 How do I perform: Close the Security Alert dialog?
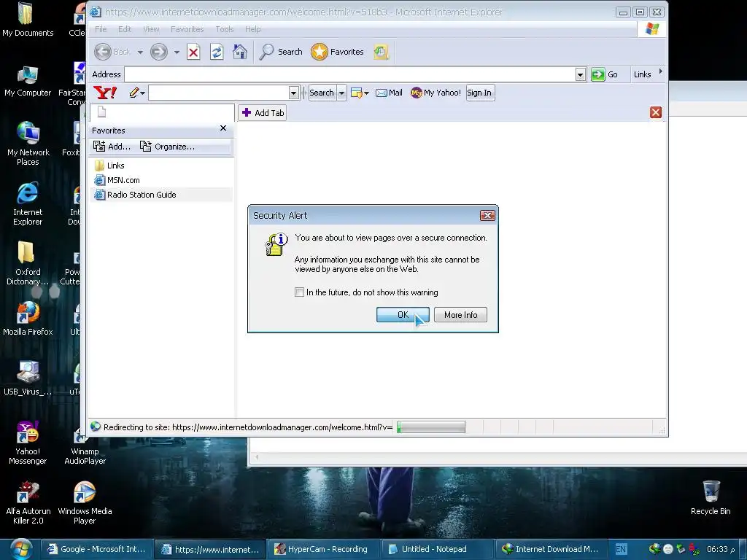point(487,216)
